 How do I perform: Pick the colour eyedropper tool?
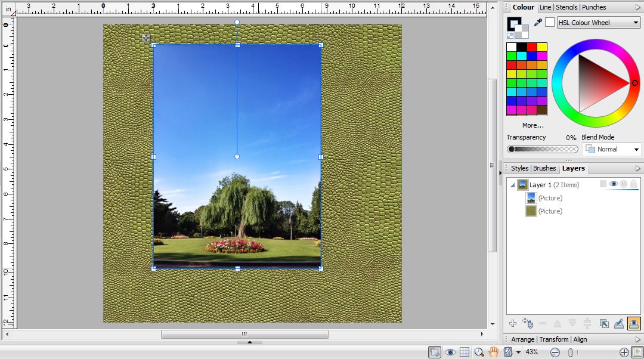tap(538, 23)
